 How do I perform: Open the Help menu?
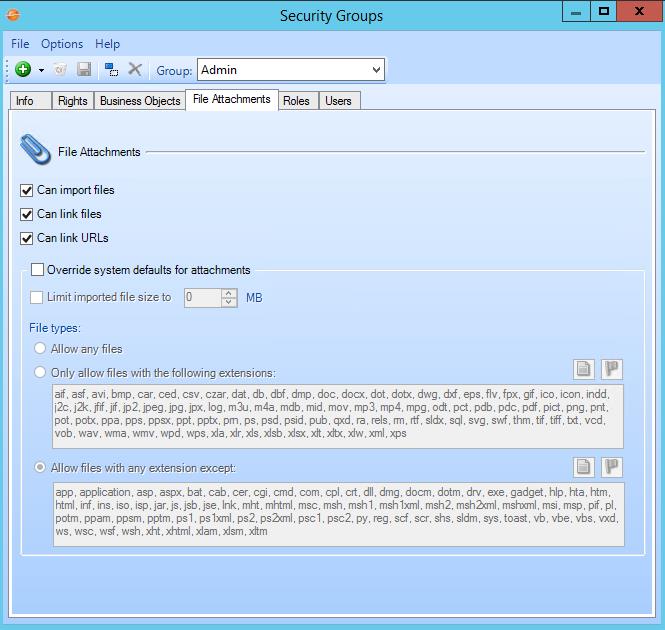[x=107, y=44]
